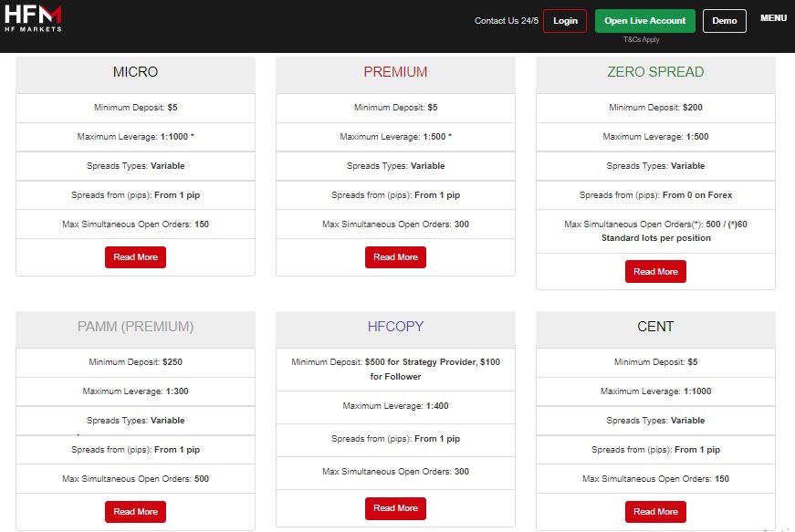Click Cent Spreads Types Variable row
795x532 pixels.
click(655, 421)
